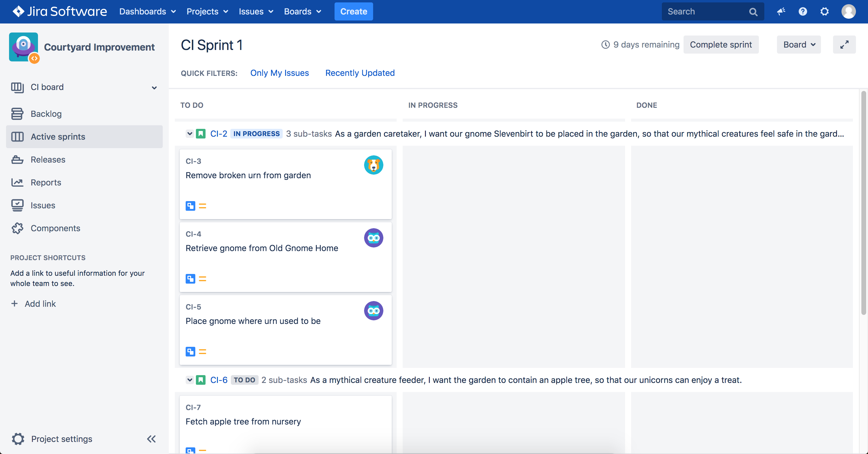This screenshot has height=454, width=868.
Task: Click Complete sprint
Action: pos(721,45)
